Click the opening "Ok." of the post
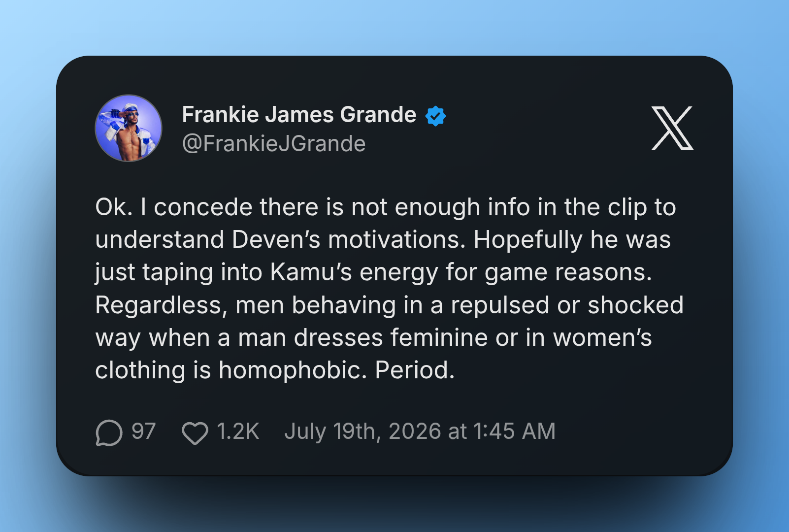The height and width of the screenshot is (532, 789). point(114,207)
